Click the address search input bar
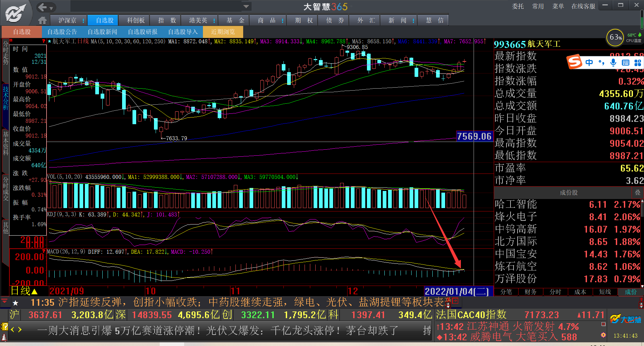Screen dimensions: 644x346 [x=156, y=6]
